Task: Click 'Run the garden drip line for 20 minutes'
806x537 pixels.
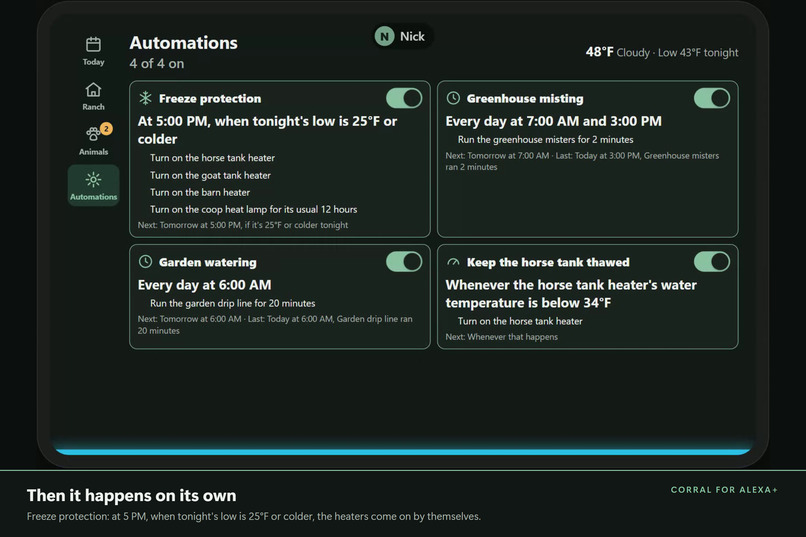Action: (232, 303)
